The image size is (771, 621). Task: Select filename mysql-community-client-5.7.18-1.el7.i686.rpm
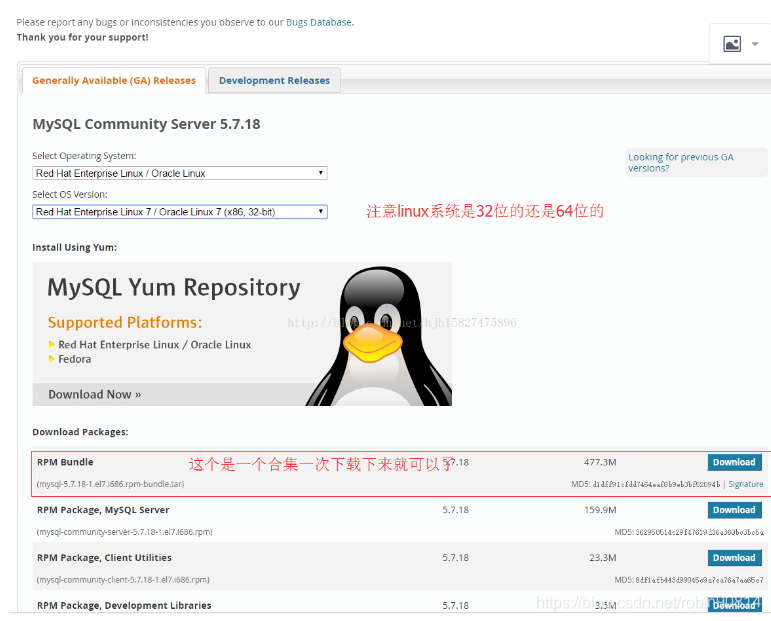click(x=123, y=580)
